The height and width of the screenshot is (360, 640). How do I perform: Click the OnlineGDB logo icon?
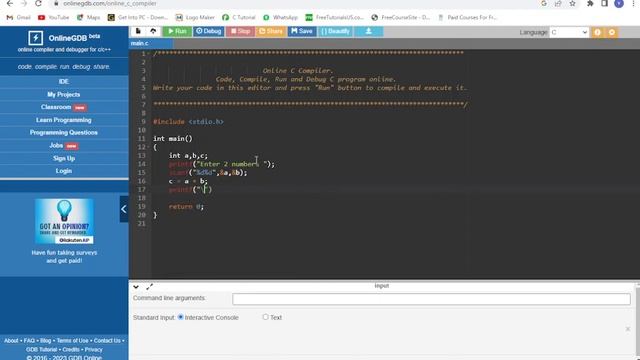pyautogui.click(x=36, y=38)
